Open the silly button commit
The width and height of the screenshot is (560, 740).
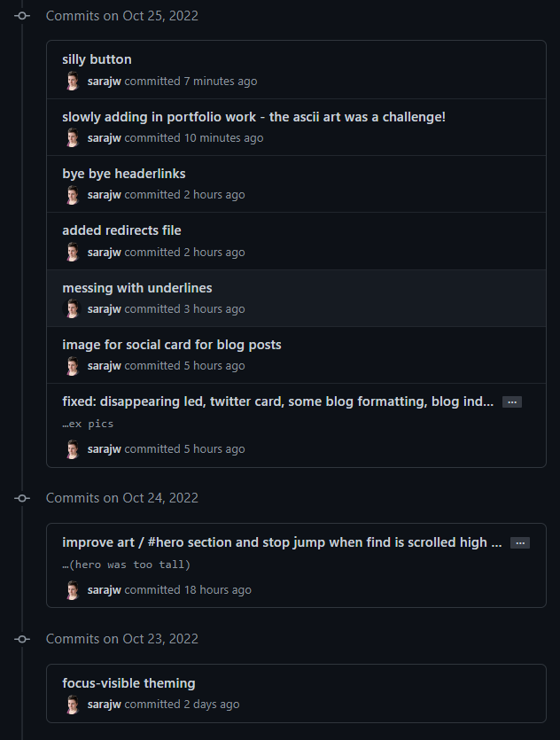point(97,58)
